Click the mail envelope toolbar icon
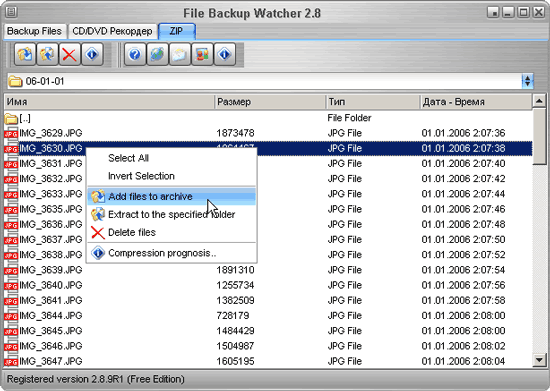 point(180,54)
